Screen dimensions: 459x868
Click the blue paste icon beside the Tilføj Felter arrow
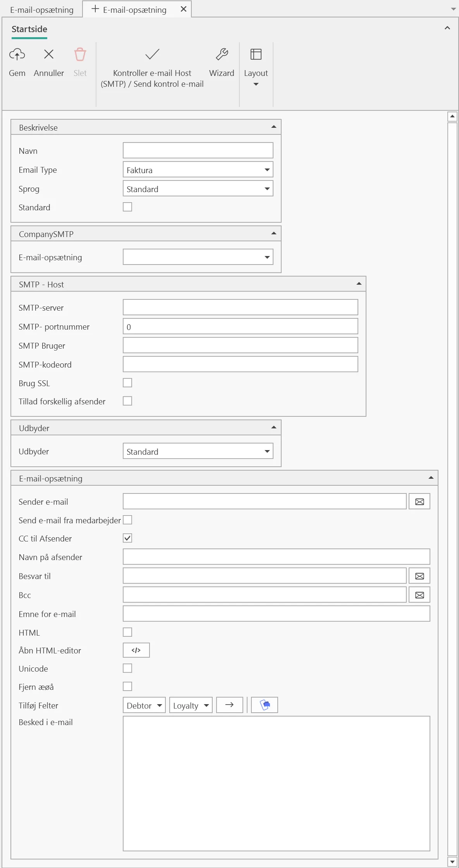pos(265,705)
